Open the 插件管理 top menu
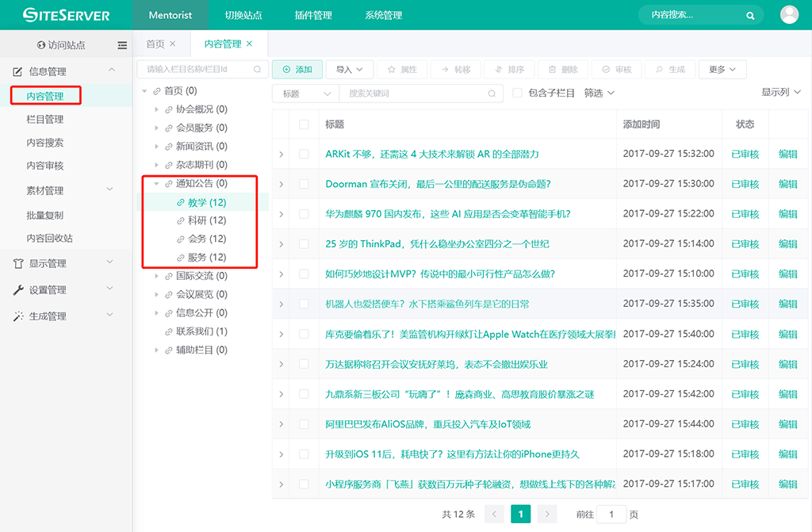 [x=313, y=15]
